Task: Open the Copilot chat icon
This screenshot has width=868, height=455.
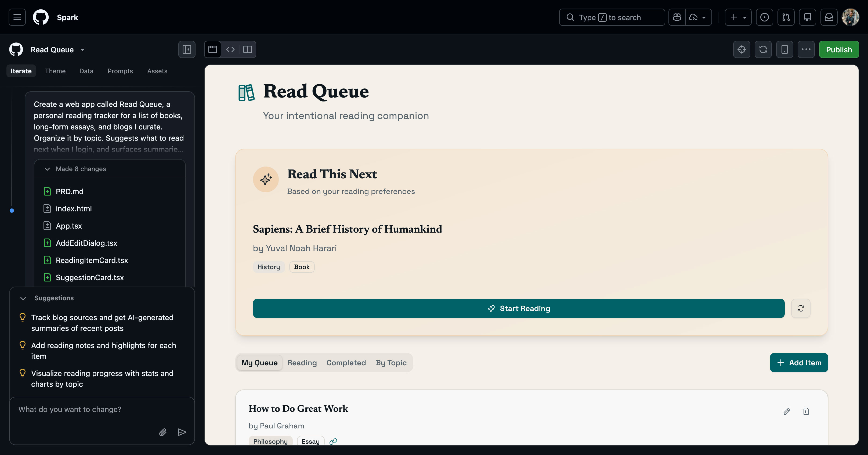Action: [x=677, y=17]
